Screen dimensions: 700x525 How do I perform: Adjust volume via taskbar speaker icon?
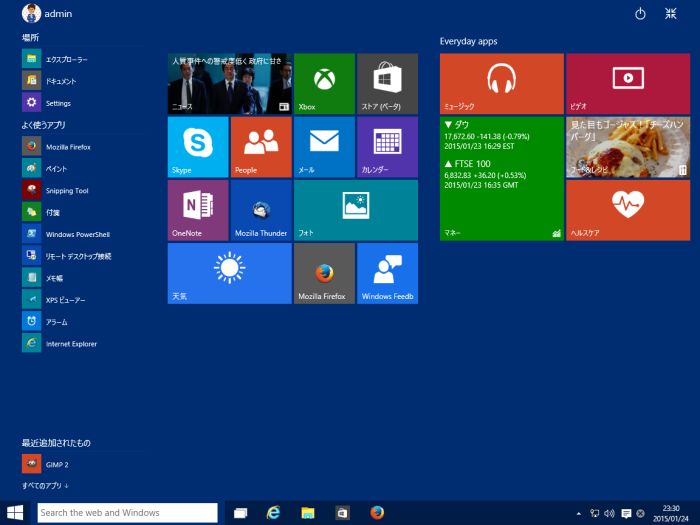point(610,513)
